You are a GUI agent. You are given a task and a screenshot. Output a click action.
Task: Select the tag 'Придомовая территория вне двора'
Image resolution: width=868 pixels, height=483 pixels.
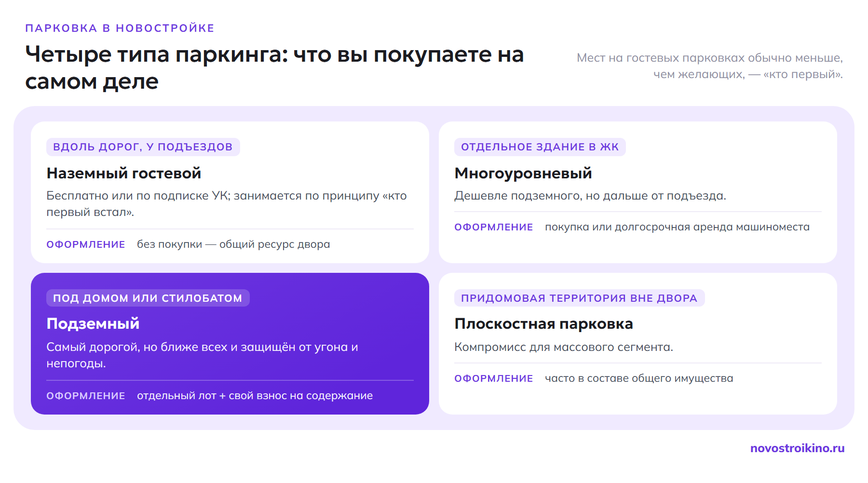(x=579, y=298)
